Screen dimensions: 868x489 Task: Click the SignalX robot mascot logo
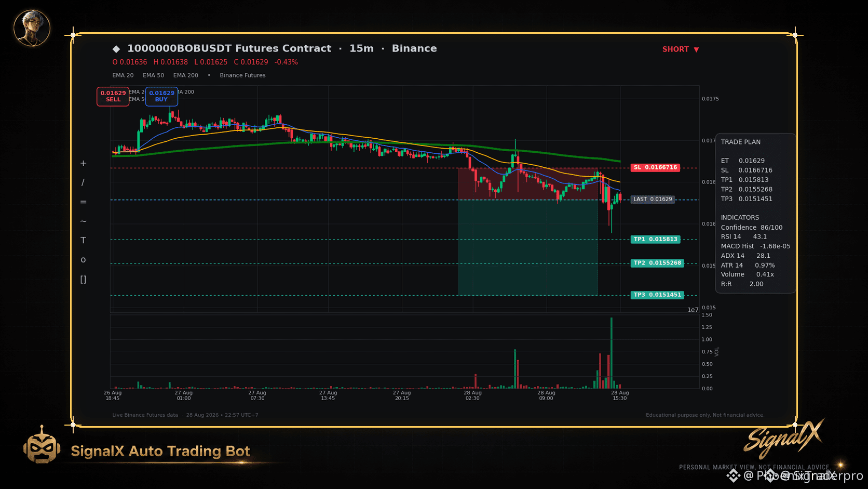click(x=42, y=445)
